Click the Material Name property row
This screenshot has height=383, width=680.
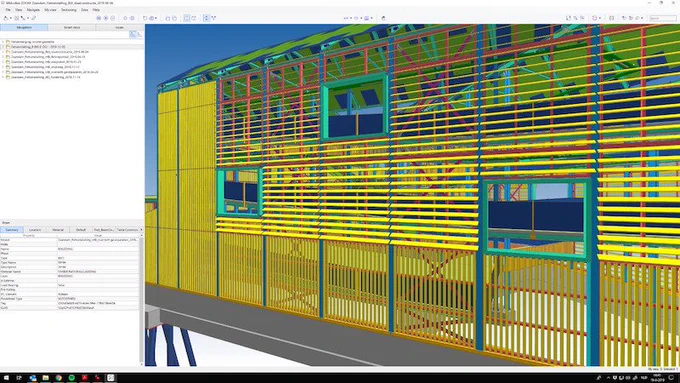pyautogui.click(x=69, y=272)
